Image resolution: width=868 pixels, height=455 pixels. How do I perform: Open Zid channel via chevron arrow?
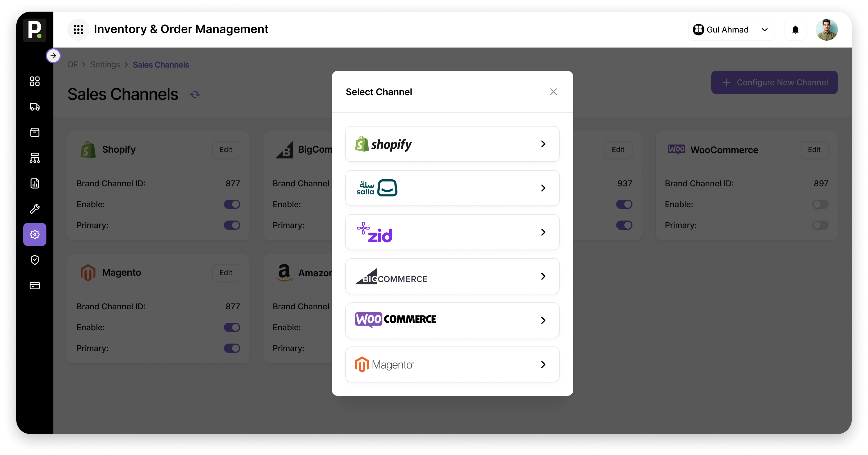pos(543,232)
